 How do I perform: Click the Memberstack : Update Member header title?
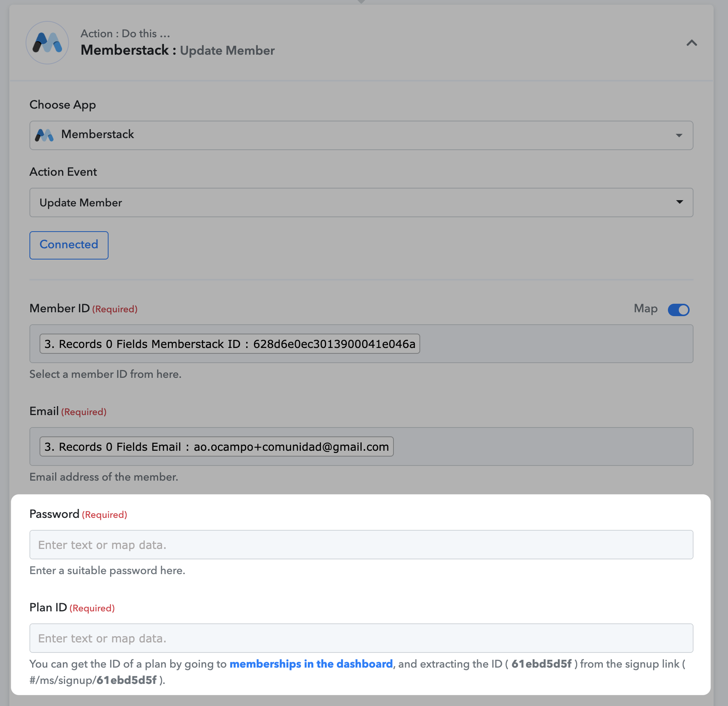178,50
